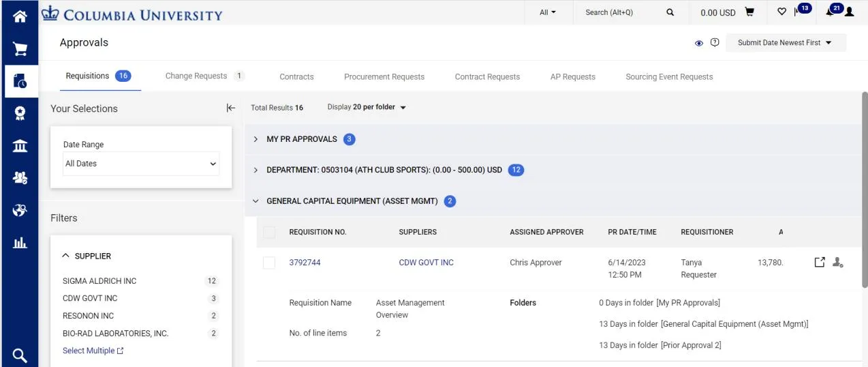Collapse the Your Selections panel arrow
Screen dimensions: 868x367
tap(230, 108)
